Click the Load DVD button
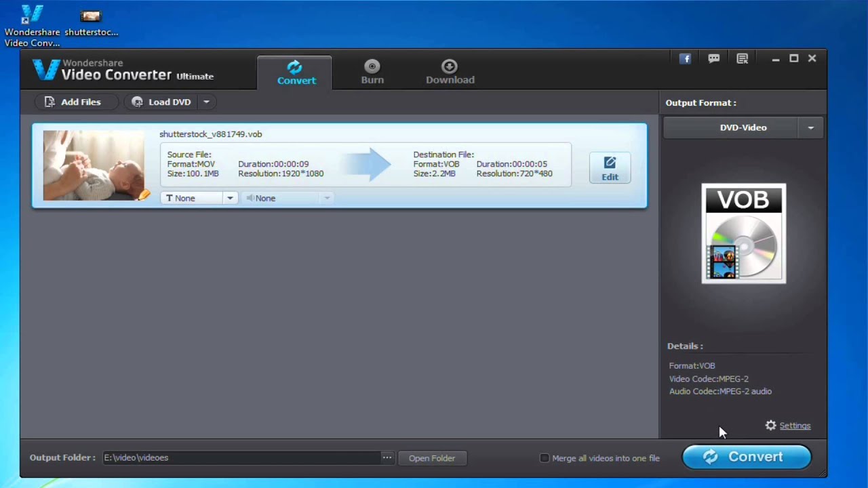The image size is (868, 488). 162,102
